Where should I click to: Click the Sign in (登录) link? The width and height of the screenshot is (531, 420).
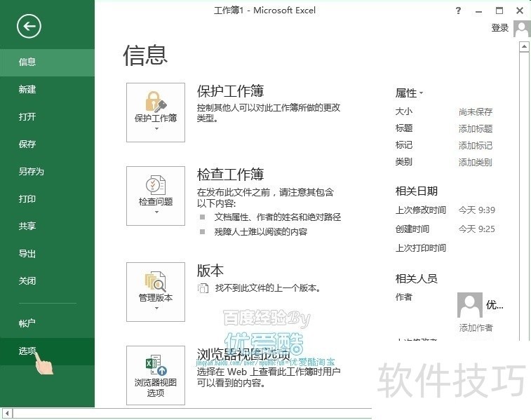500,28
